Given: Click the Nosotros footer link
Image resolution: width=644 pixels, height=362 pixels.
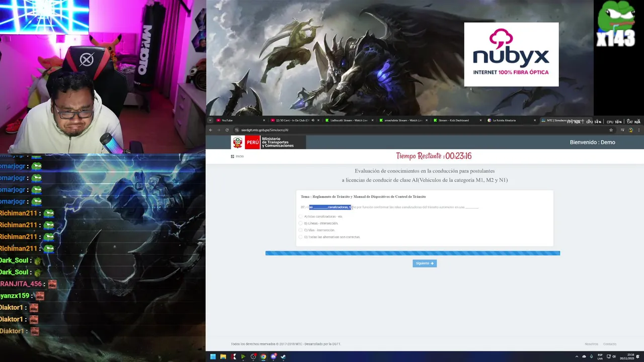Looking at the screenshot, I should (591, 344).
